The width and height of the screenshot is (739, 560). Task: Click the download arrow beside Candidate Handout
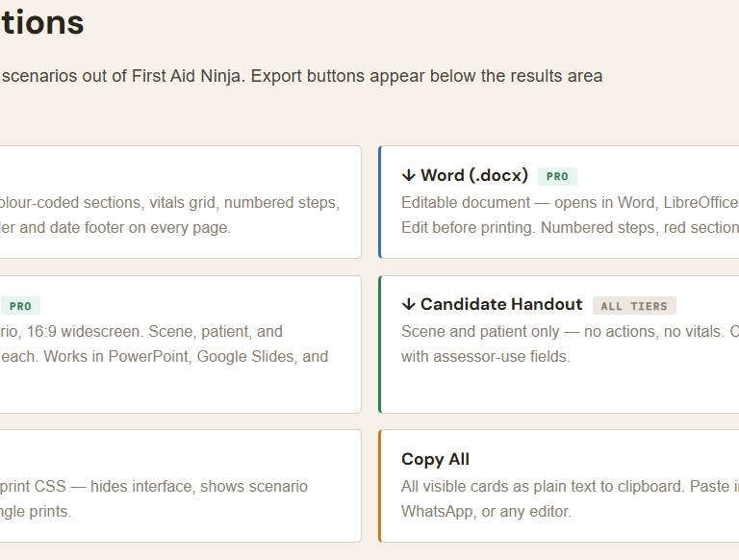tap(409, 305)
